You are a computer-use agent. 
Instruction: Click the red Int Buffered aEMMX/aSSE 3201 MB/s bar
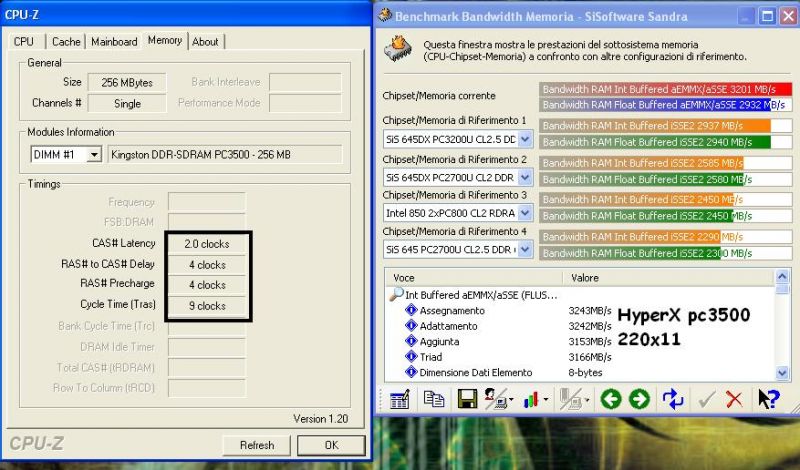tap(665, 89)
